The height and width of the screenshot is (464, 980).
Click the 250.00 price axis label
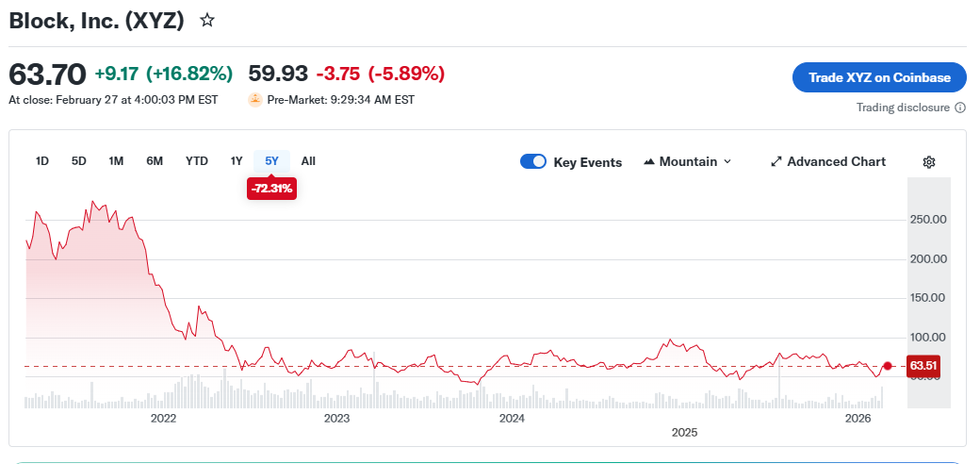click(x=928, y=220)
